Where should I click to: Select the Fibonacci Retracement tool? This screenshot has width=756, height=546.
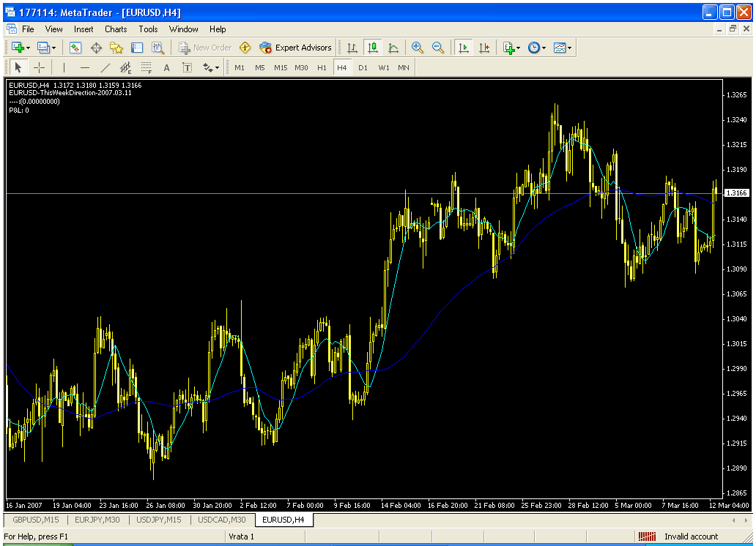pyautogui.click(x=146, y=67)
